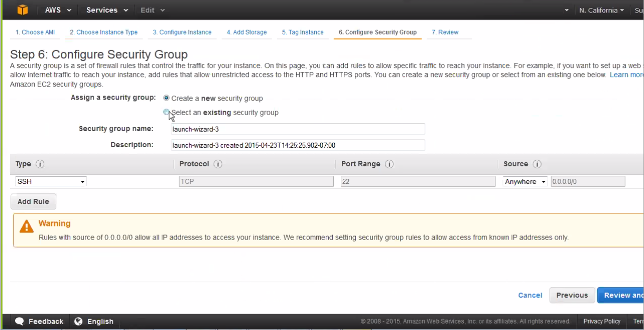Go to step 4 Add Storage
The width and height of the screenshot is (644, 330).
(x=246, y=32)
